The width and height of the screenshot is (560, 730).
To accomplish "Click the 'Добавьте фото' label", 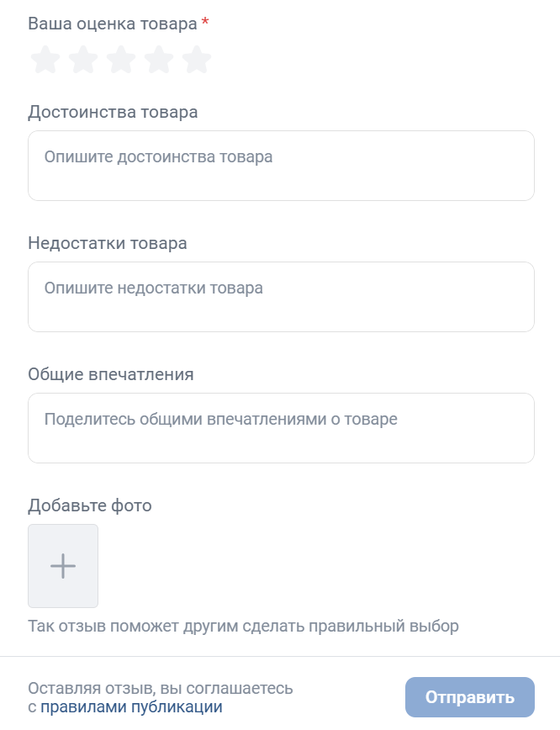I will 90,505.
